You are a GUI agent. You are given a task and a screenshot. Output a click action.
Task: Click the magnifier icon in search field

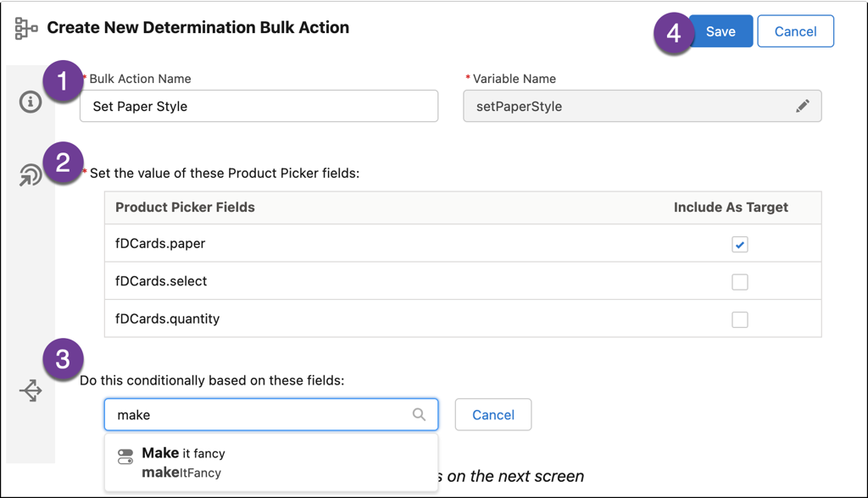click(x=419, y=414)
